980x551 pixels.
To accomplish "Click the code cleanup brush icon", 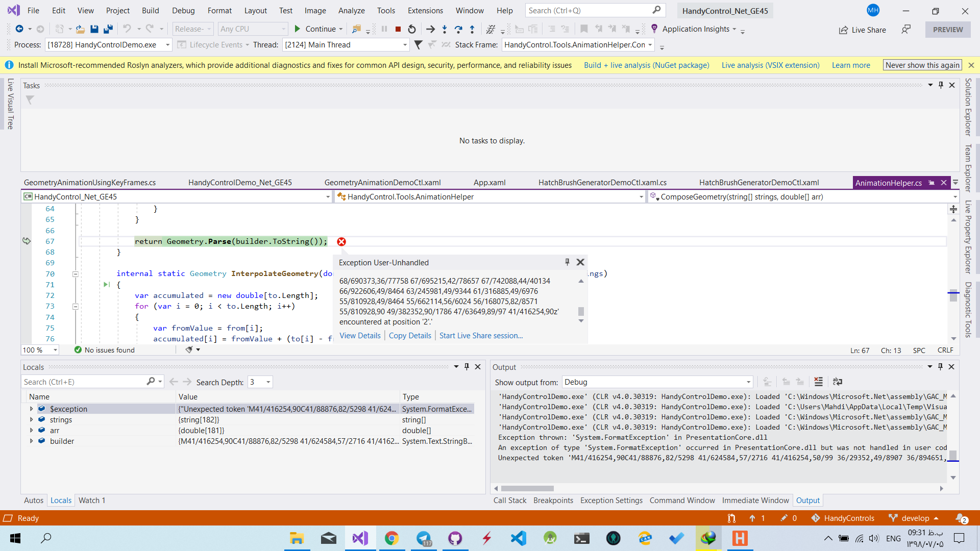I will pos(189,350).
